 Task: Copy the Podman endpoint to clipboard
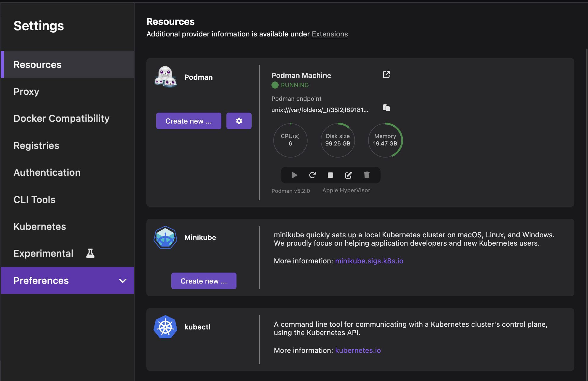[x=386, y=108]
